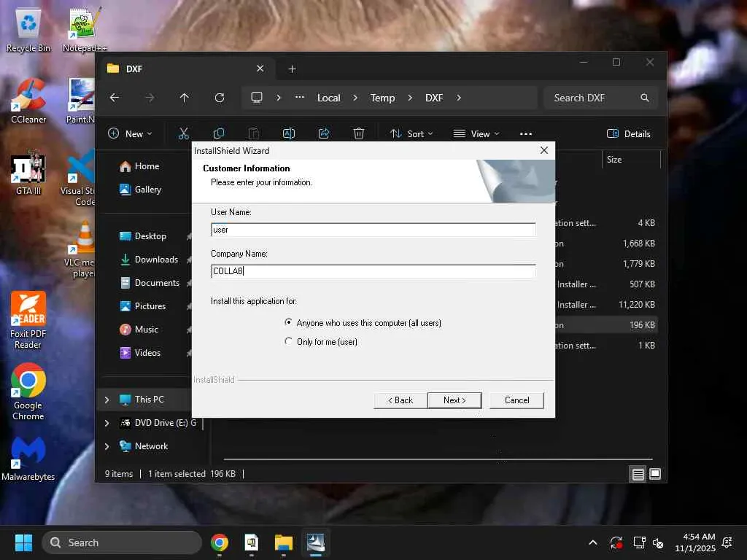Viewport: 747px width, 560px height.
Task: Click the Cancel button in InstallShield Wizard
Action: coord(516,400)
